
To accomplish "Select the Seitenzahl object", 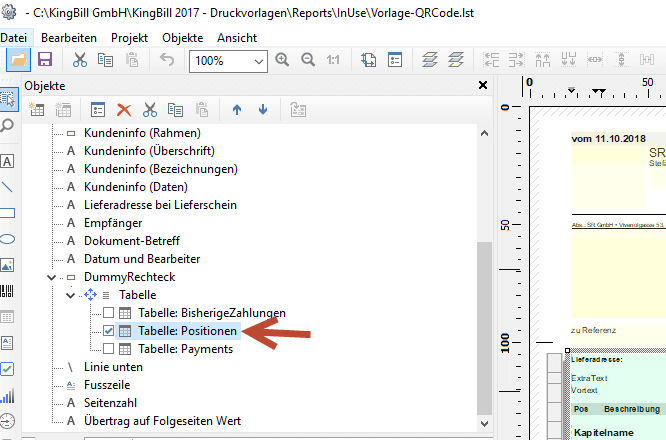I will (110, 403).
